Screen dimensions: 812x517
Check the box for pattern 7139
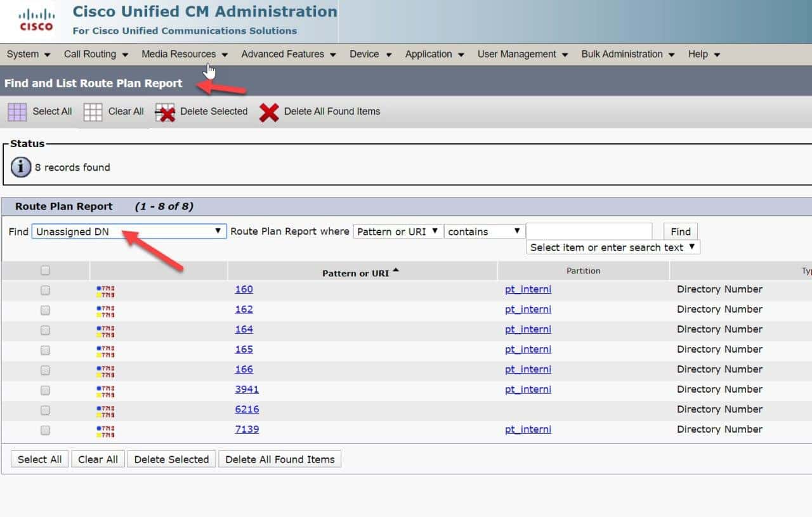45,430
